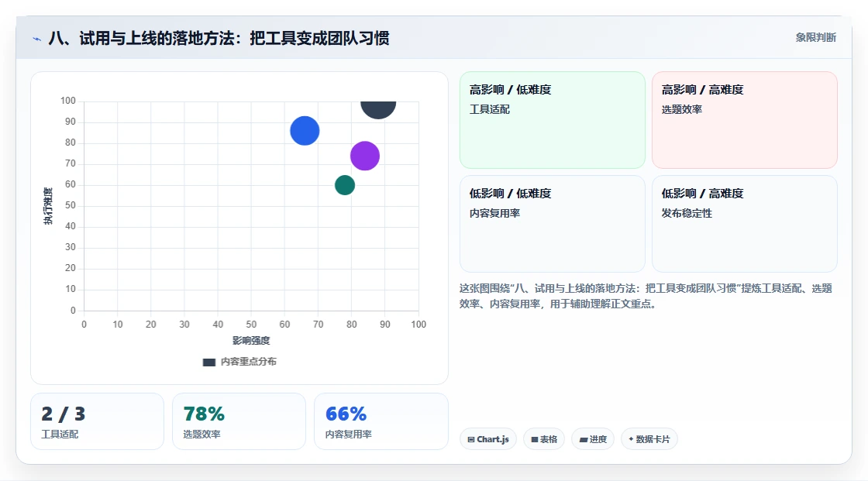
Task: Click the chart description paragraph text
Action: (646, 296)
